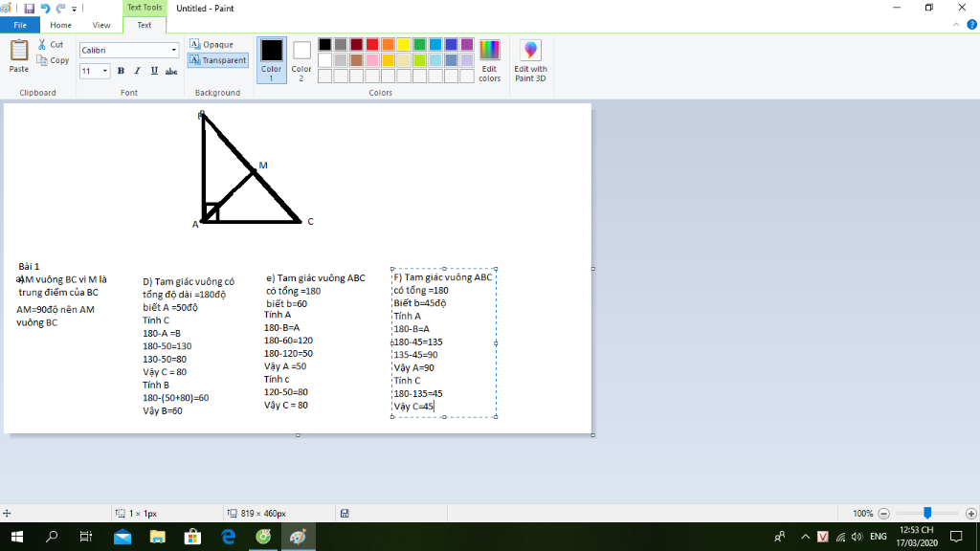Undo the last action
980x551 pixels.
point(45,8)
